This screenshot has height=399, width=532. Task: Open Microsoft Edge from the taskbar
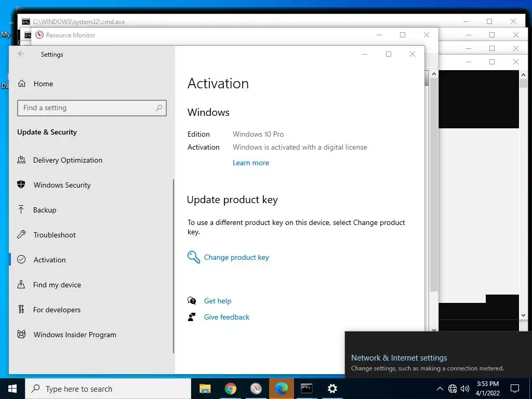pyautogui.click(x=281, y=389)
